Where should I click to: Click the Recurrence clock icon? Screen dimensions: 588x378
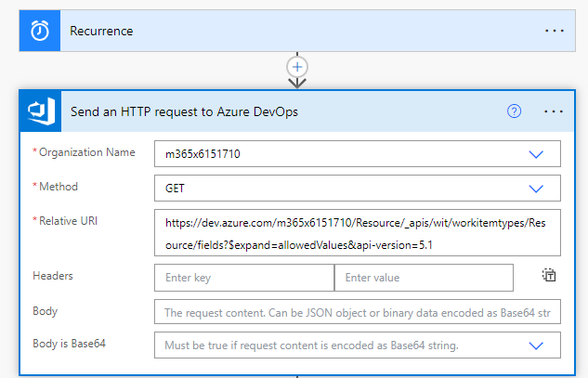point(40,31)
